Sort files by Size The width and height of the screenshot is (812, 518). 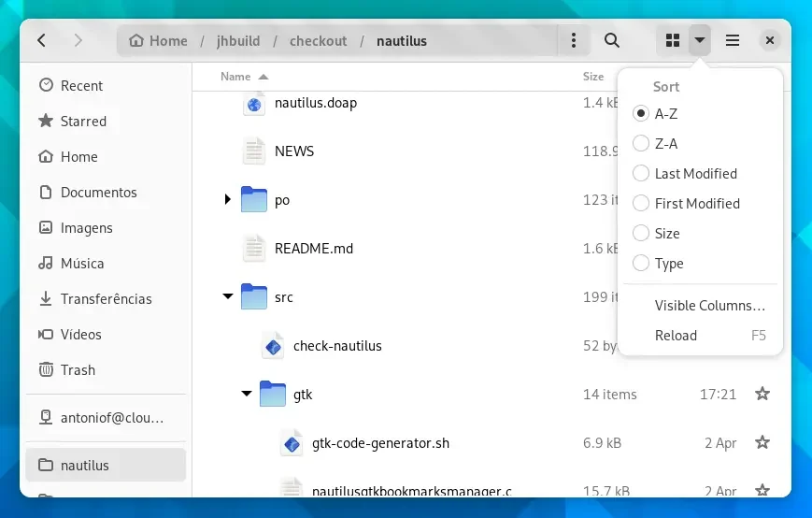point(701,234)
